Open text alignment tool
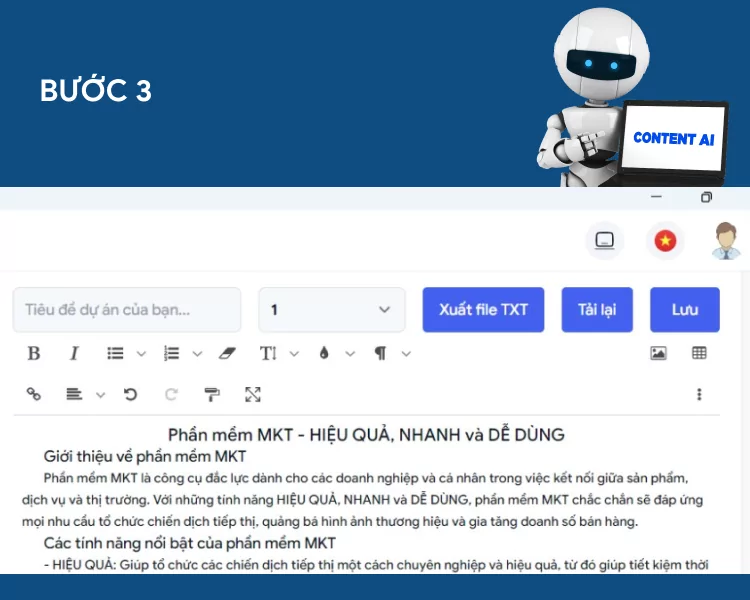 point(74,394)
